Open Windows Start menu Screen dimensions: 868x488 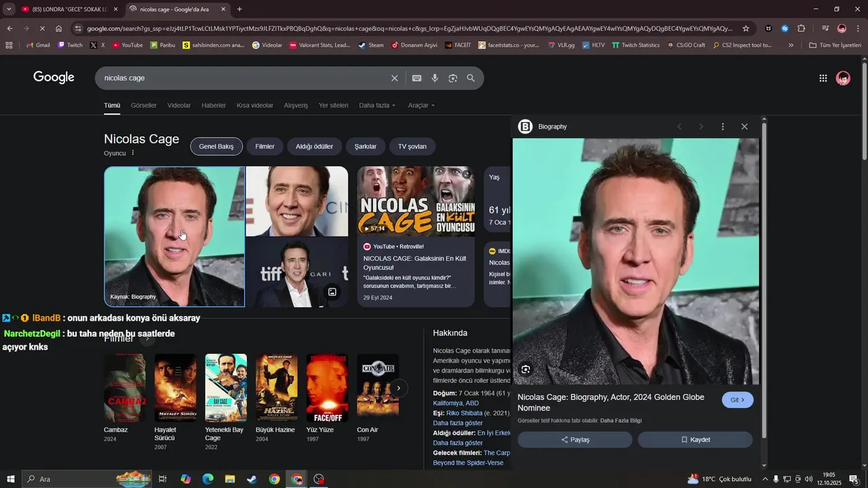click(11, 479)
